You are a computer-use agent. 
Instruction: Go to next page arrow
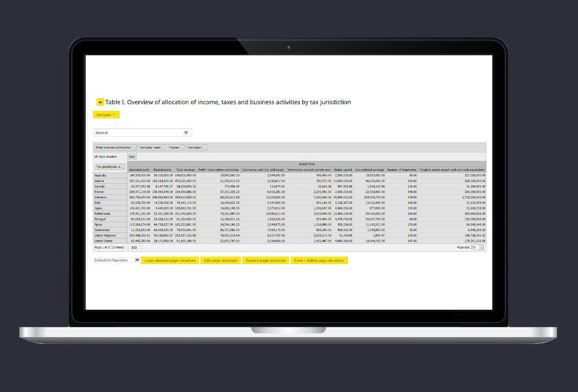[140, 247]
